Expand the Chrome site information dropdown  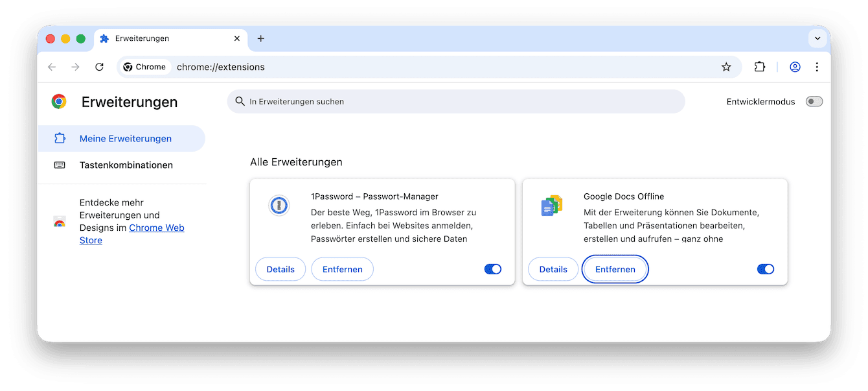tap(144, 67)
